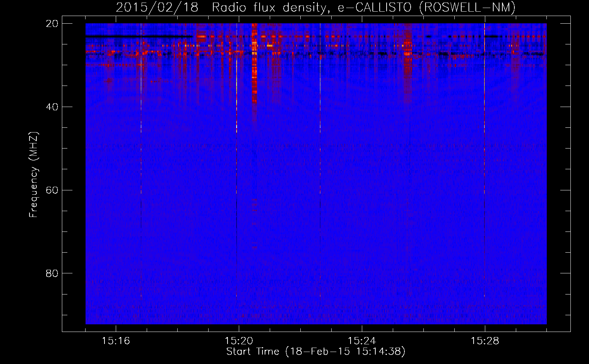Click the black horizontal band near 23 MHz
Viewport: 589px width, 364px height.
point(139,36)
